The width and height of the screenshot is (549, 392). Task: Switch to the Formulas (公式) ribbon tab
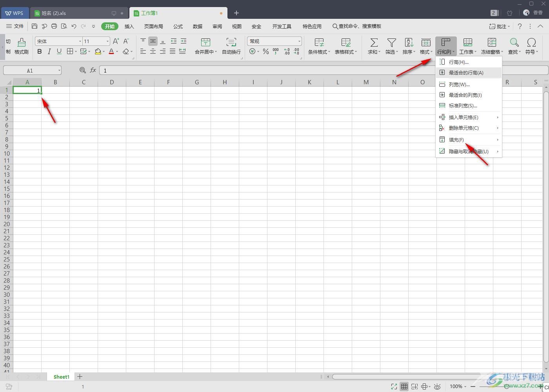coord(178,26)
